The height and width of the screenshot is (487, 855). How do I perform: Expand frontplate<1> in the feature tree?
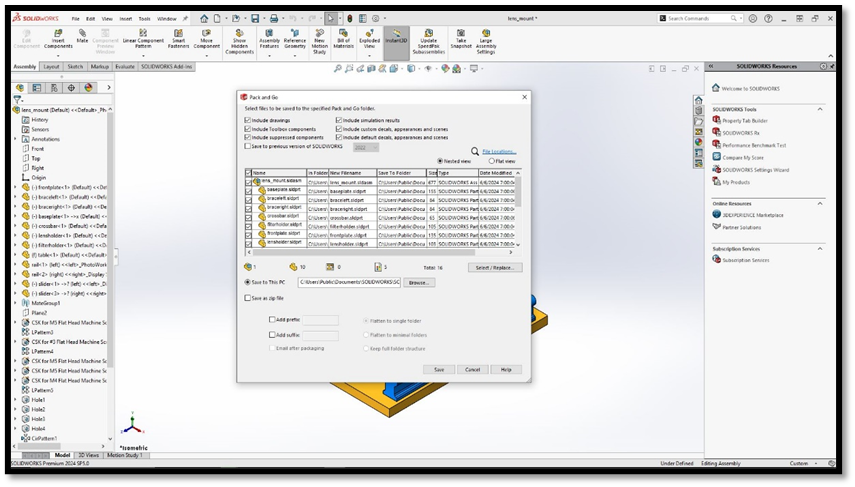pos(15,187)
